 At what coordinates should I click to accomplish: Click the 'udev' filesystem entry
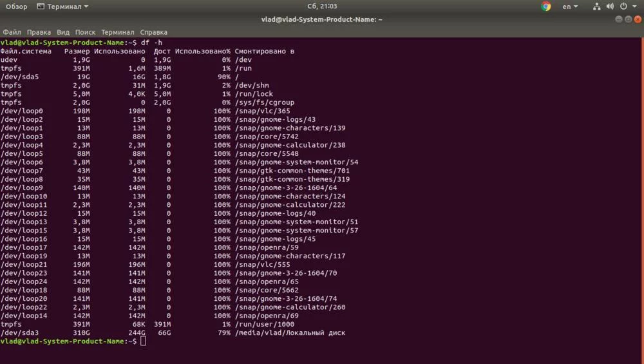(x=9, y=59)
